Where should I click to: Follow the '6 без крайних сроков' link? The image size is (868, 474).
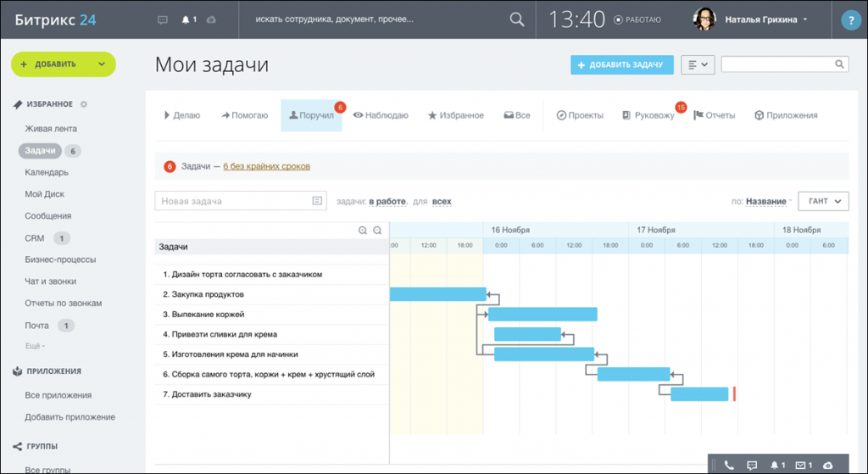(266, 166)
